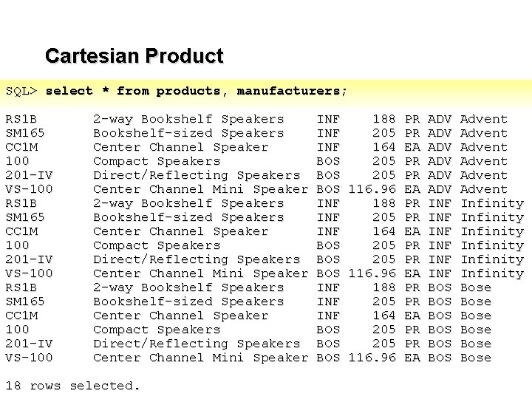The width and height of the screenshot is (532, 399).
Task: Click '18 rows selected.' status text
Action: pos(72,386)
